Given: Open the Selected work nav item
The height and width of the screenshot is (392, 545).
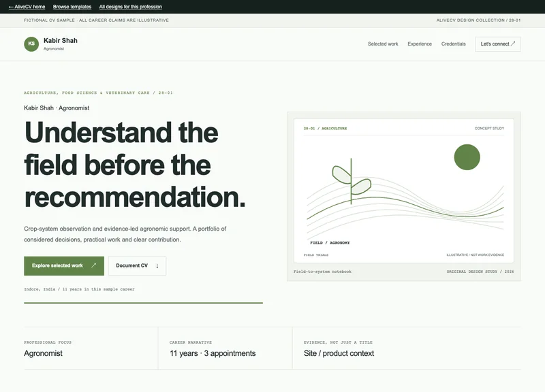Looking at the screenshot, I should click(x=383, y=44).
